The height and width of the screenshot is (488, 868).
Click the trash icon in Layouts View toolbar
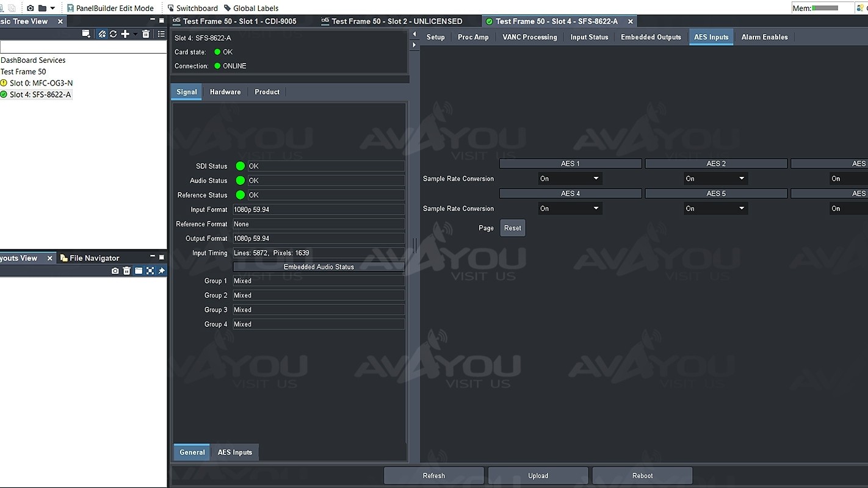[126, 271]
